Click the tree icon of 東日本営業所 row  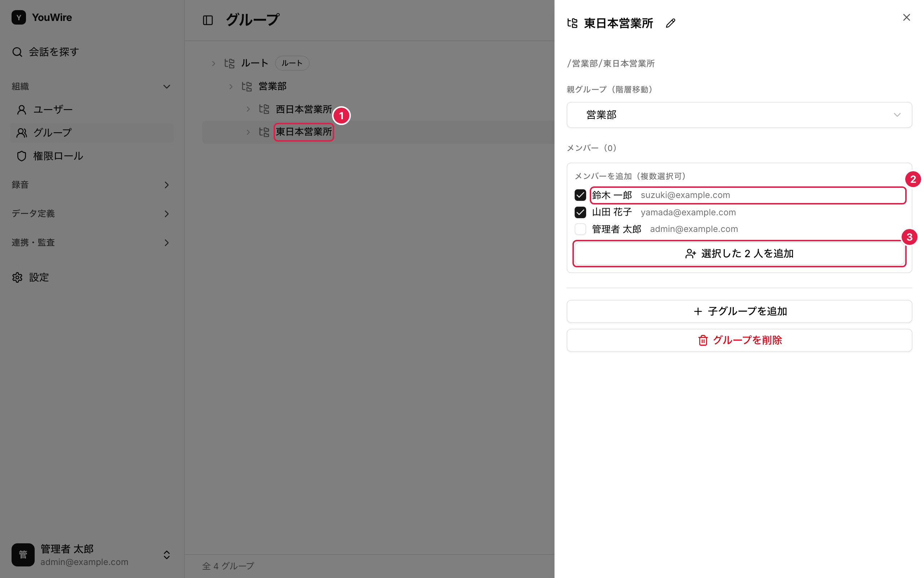(264, 132)
